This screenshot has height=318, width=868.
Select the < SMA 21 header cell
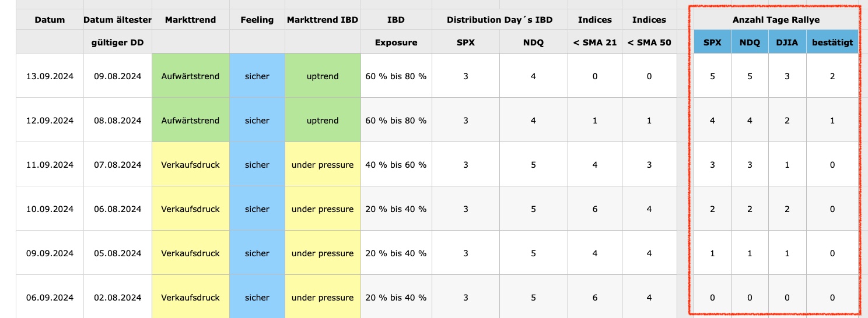coord(594,42)
